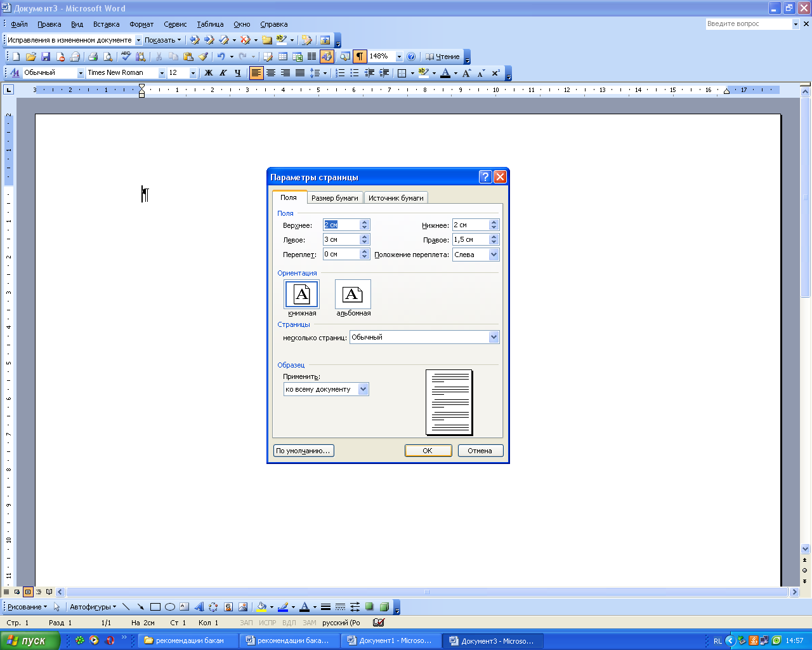Click the Word Help question-mark icon
The width and height of the screenshot is (812, 650).
[411, 56]
